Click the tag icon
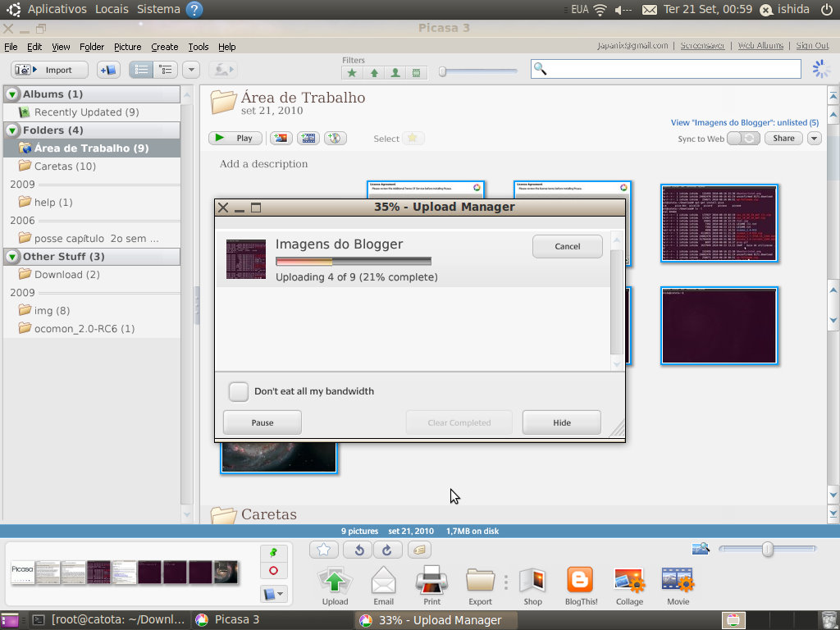Image resolution: width=840 pixels, height=630 pixels. 419,550
